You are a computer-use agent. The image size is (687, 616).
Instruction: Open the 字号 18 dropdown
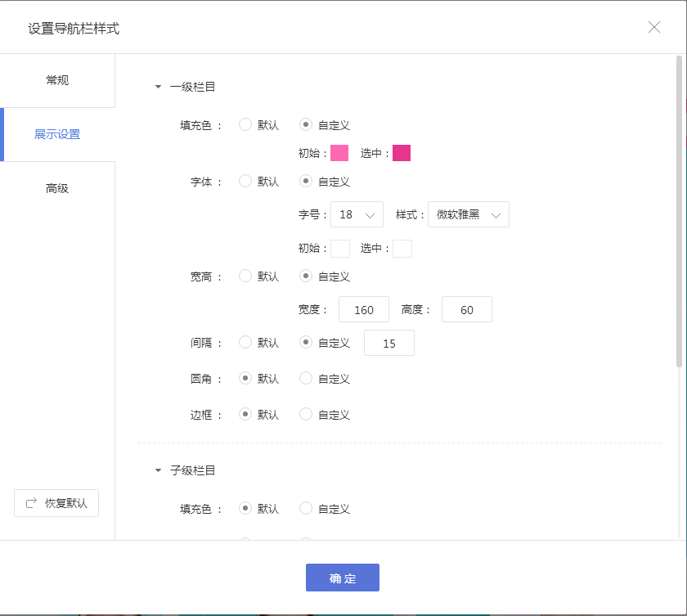tap(357, 214)
